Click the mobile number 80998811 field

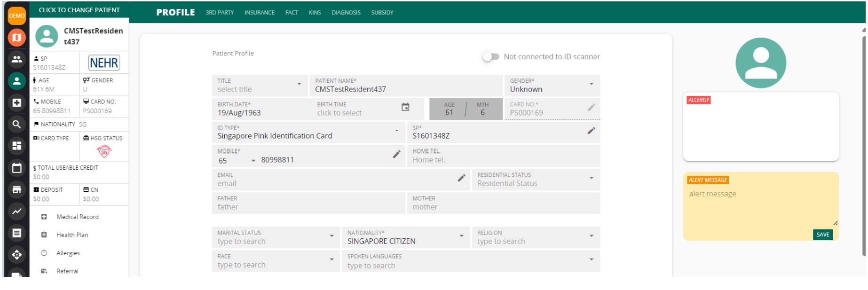coord(324,160)
